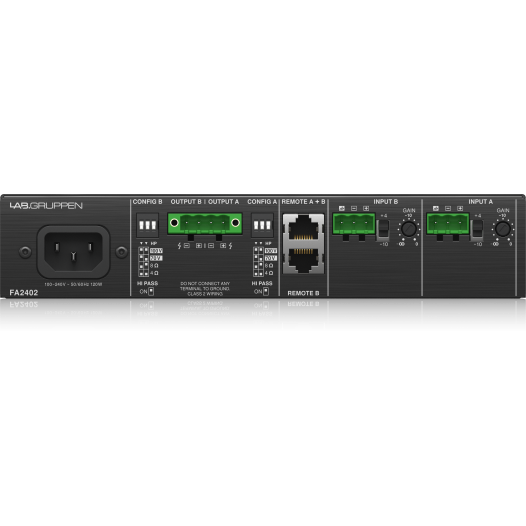Click the 4 Ω legend under CONFIG B
The height and width of the screenshot is (526, 526).
[x=154, y=273]
